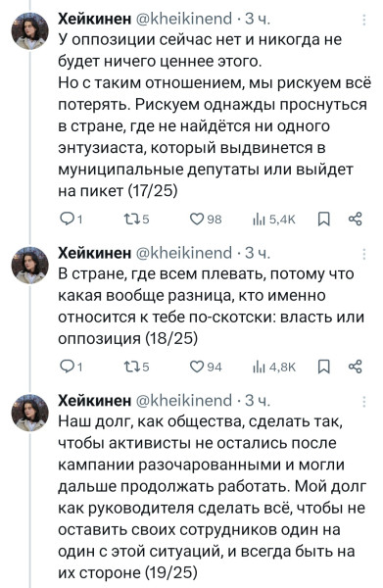This screenshot has width=383, height=588.
Task: Open profile avatar on the 19/25 tweet
Action: click(30, 413)
